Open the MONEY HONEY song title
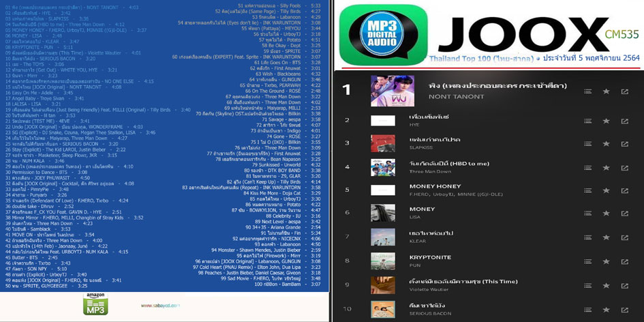Image resolution: width=644 pixels, height=322 pixels. point(435,186)
